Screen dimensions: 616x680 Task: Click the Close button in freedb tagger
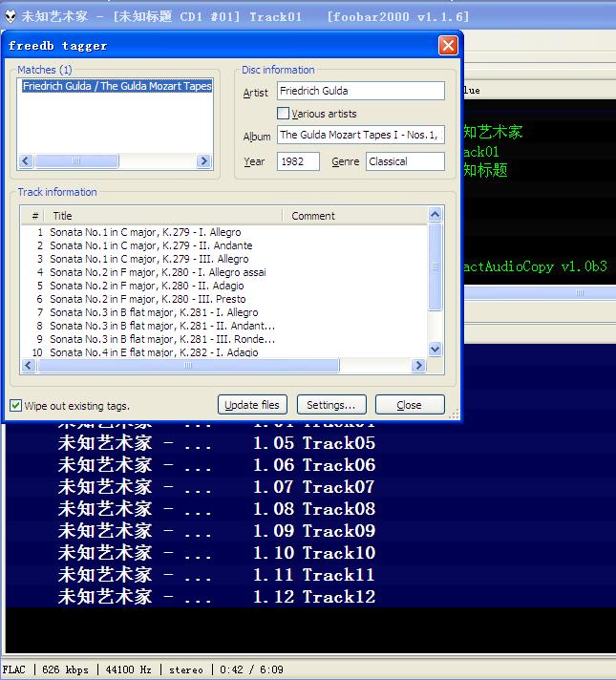click(410, 405)
